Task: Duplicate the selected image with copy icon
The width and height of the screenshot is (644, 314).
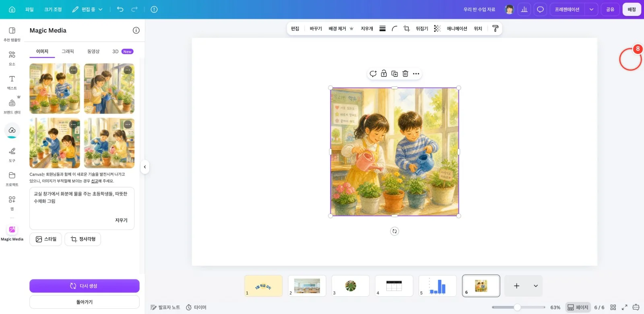Action: point(394,74)
